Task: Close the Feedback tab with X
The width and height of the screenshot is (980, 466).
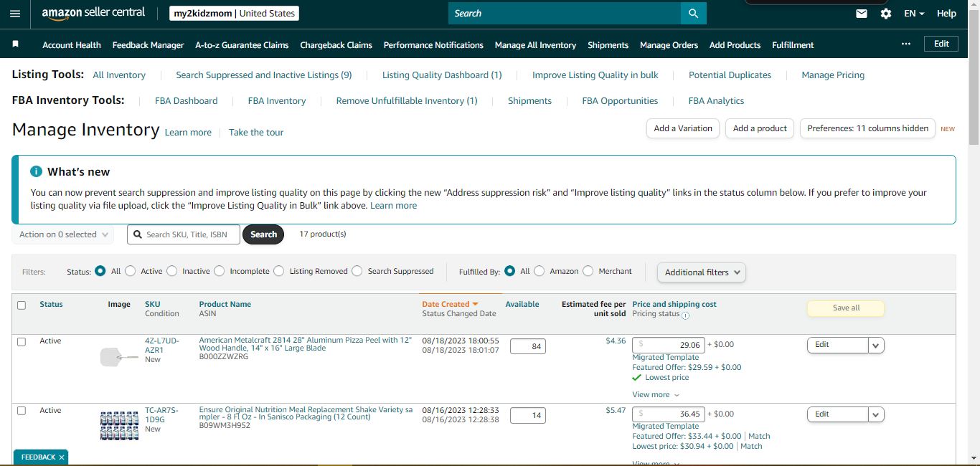Action: pyautogui.click(x=62, y=457)
